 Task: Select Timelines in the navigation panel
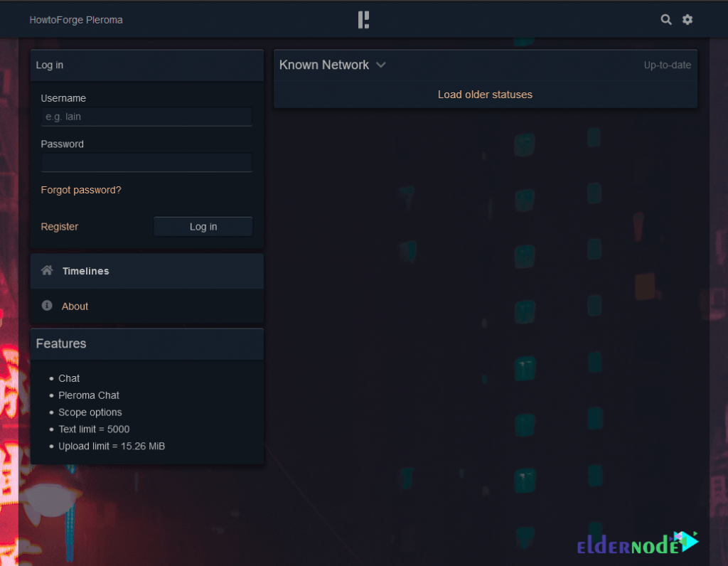pos(85,271)
